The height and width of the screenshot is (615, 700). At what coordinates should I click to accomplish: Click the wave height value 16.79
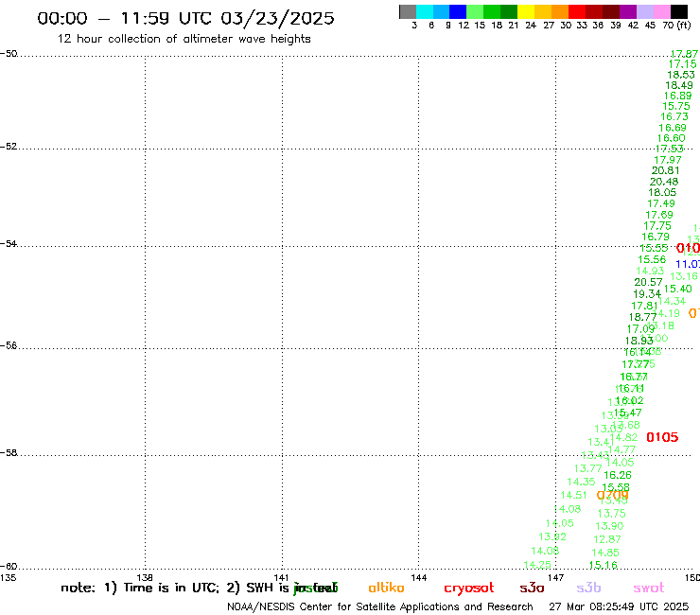[656, 237]
